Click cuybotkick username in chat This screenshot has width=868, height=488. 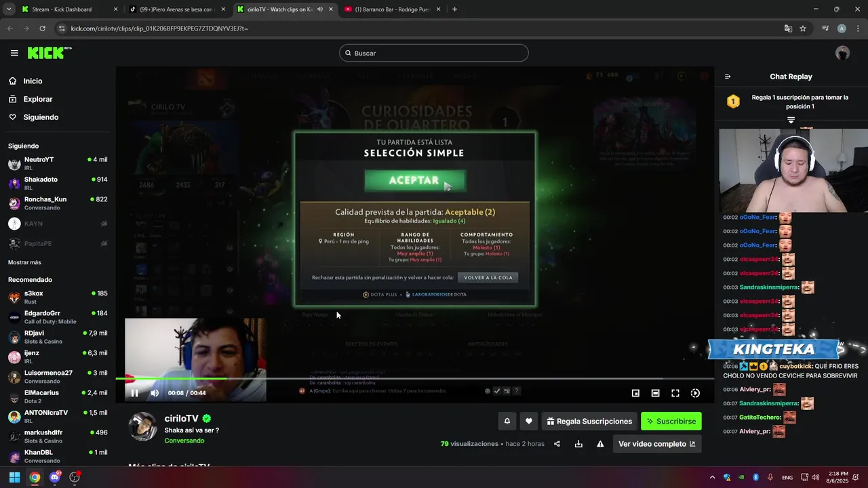[x=795, y=366]
